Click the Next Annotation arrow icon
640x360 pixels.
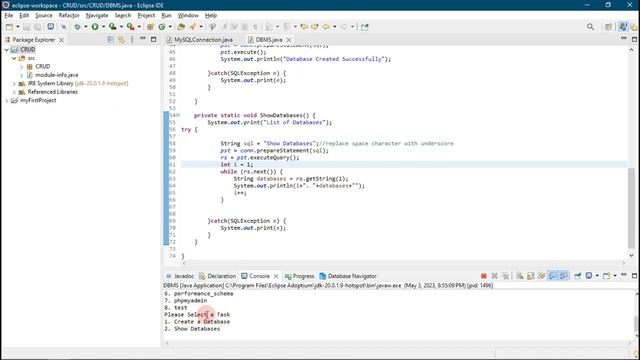pos(269,27)
